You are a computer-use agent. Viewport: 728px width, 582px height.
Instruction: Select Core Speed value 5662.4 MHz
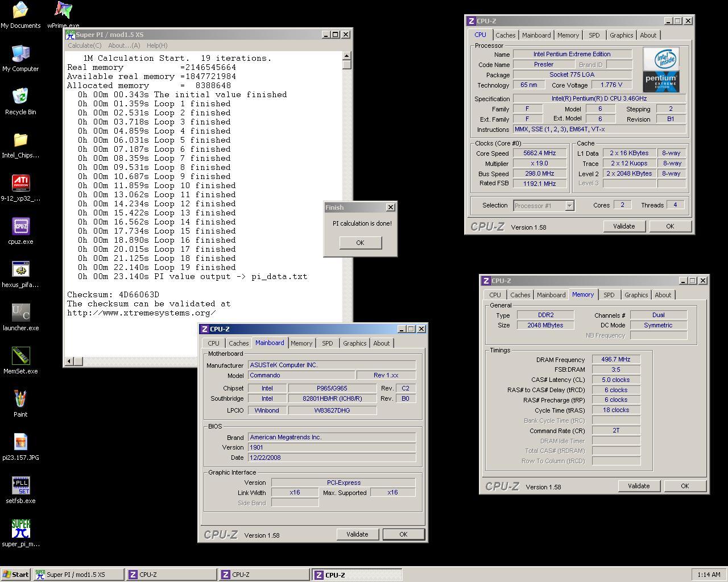pos(540,153)
